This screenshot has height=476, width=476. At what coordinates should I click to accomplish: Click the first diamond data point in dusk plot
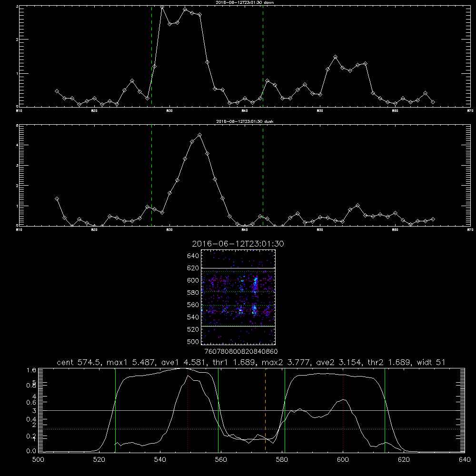tap(57, 199)
